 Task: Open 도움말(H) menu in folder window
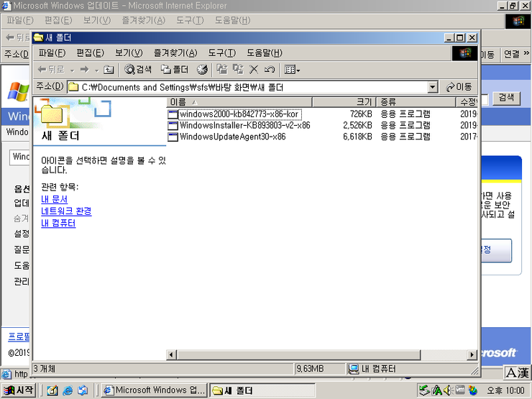[x=265, y=53]
